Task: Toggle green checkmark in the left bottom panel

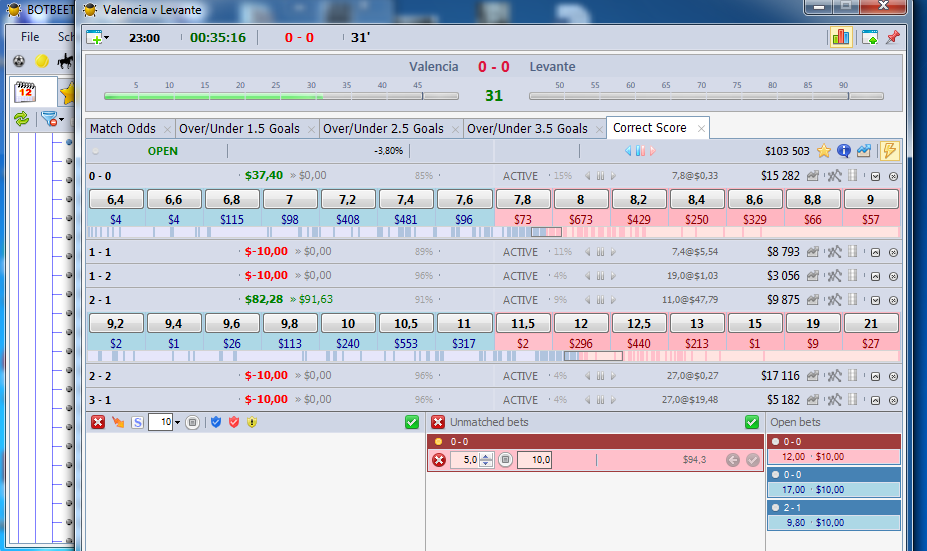Action: point(412,422)
